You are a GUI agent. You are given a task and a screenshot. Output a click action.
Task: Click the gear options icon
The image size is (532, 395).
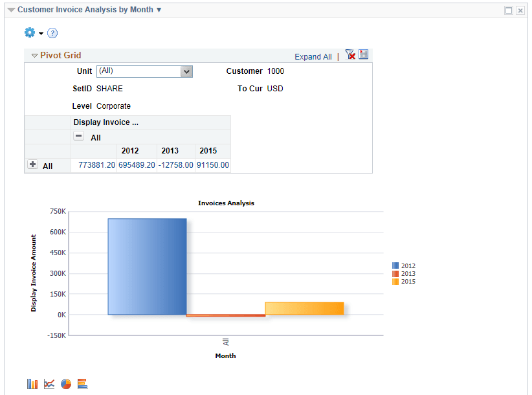[x=29, y=32]
